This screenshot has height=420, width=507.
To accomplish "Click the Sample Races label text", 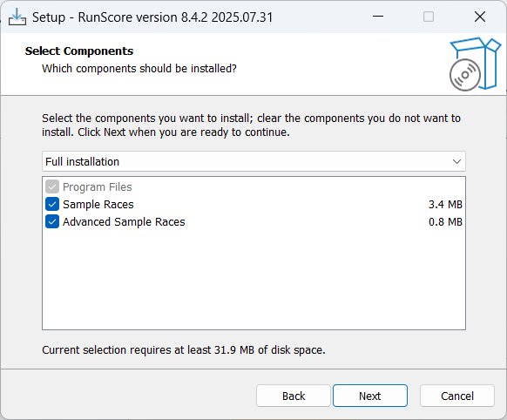I will (98, 205).
